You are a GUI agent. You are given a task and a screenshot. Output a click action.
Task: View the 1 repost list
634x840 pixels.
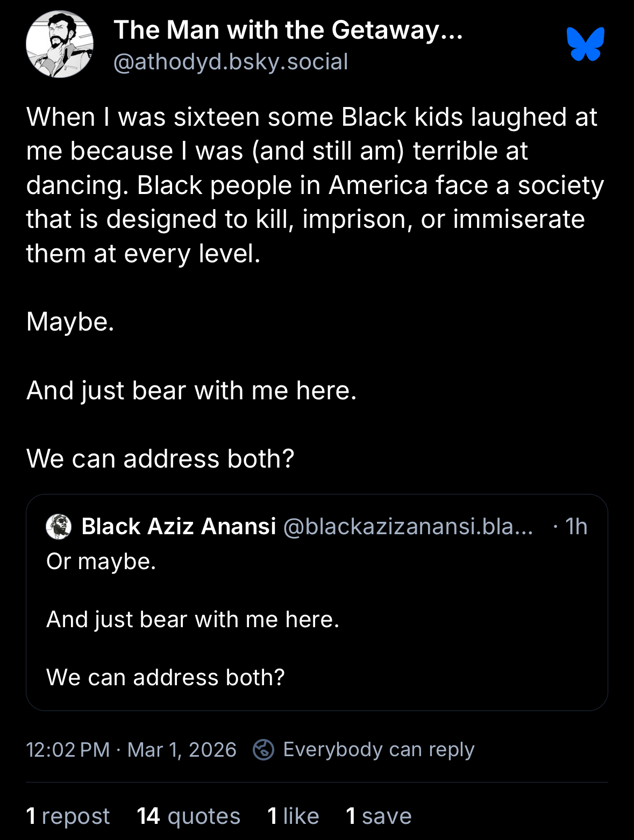68,816
